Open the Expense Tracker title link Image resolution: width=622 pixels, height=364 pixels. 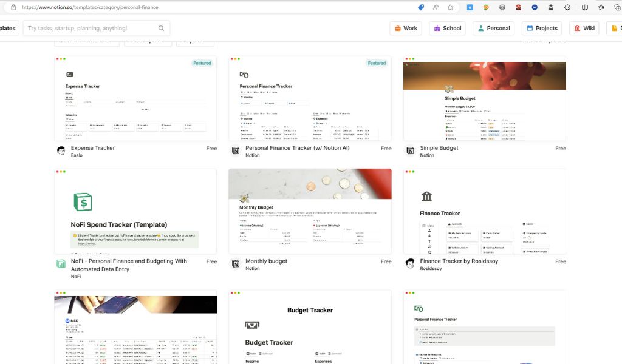pyautogui.click(x=93, y=148)
